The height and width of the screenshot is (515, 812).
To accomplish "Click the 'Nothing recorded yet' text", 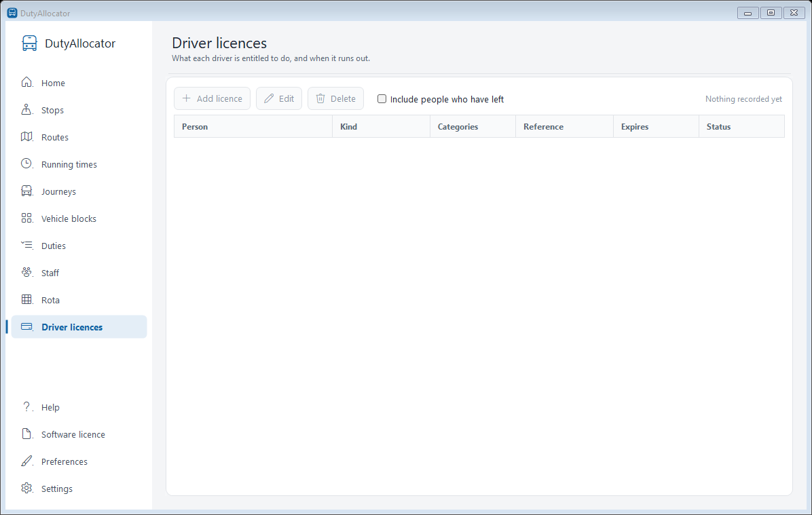I will coord(743,99).
